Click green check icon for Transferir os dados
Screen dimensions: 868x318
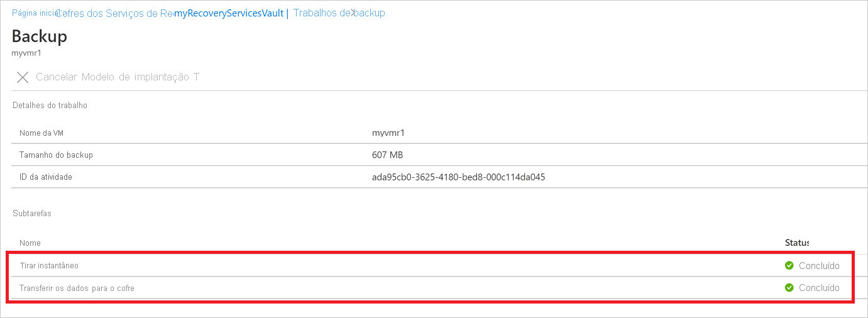click(789, 288)
